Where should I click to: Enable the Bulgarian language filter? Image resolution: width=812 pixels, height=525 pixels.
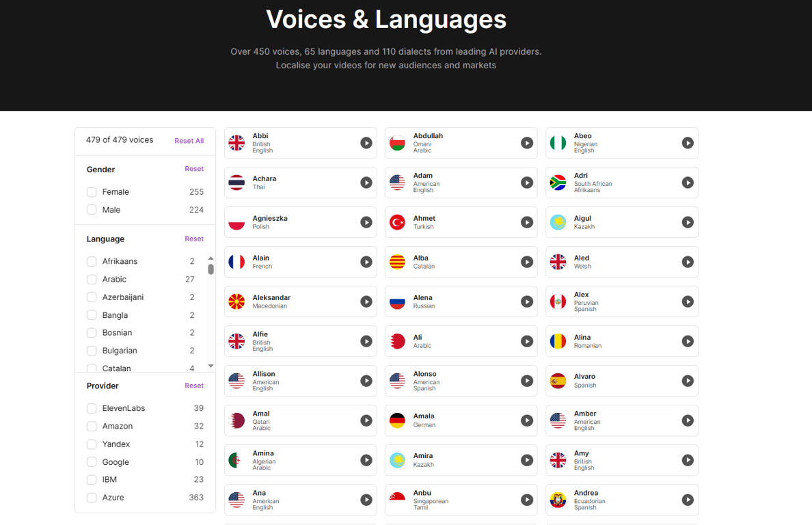[92, 351]
